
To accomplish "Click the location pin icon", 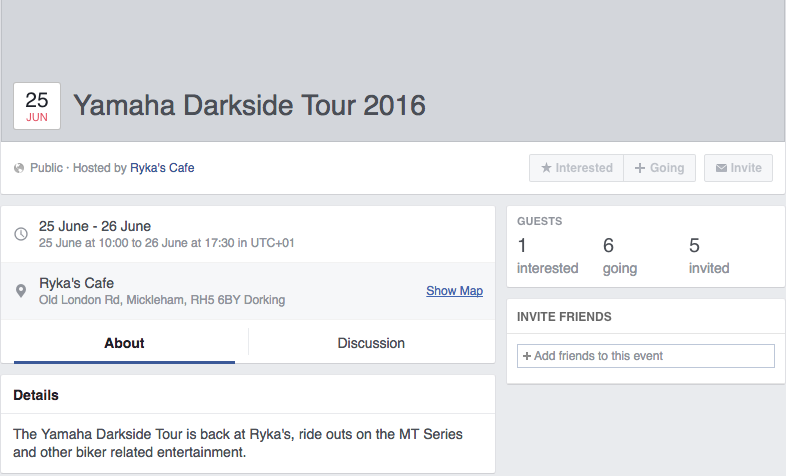I will coord(21,291).
